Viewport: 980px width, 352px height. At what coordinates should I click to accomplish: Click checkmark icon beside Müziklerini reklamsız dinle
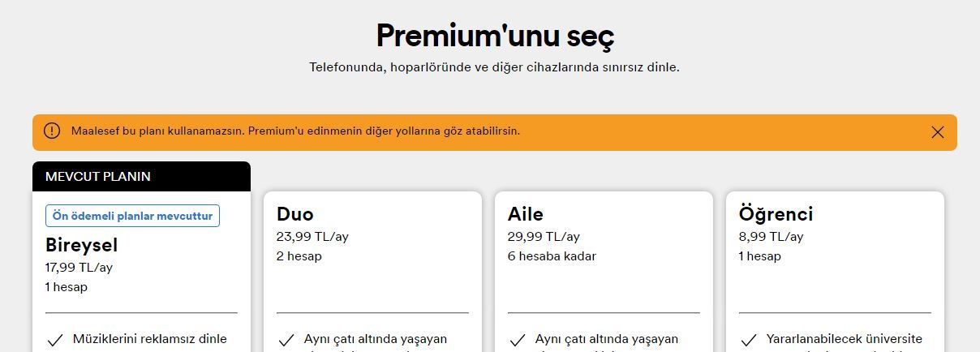pos(54,341)
